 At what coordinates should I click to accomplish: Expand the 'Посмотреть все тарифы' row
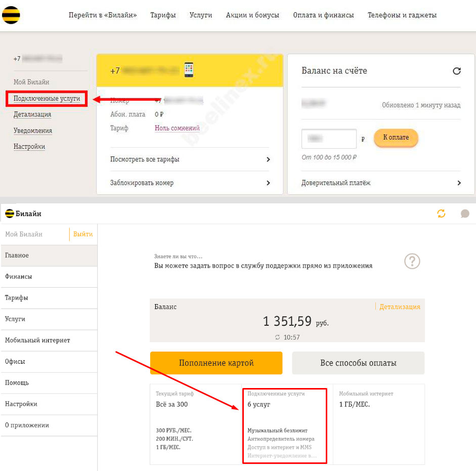click(190, 159)
